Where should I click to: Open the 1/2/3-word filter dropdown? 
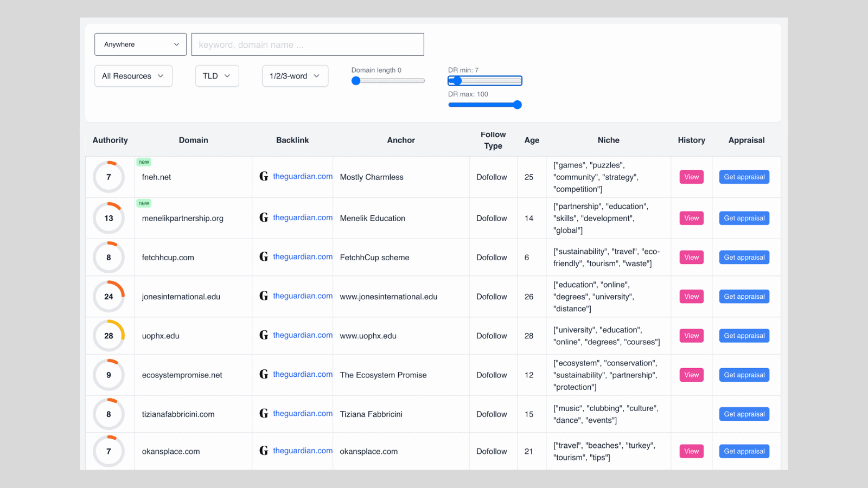click(x=295, y=76)
